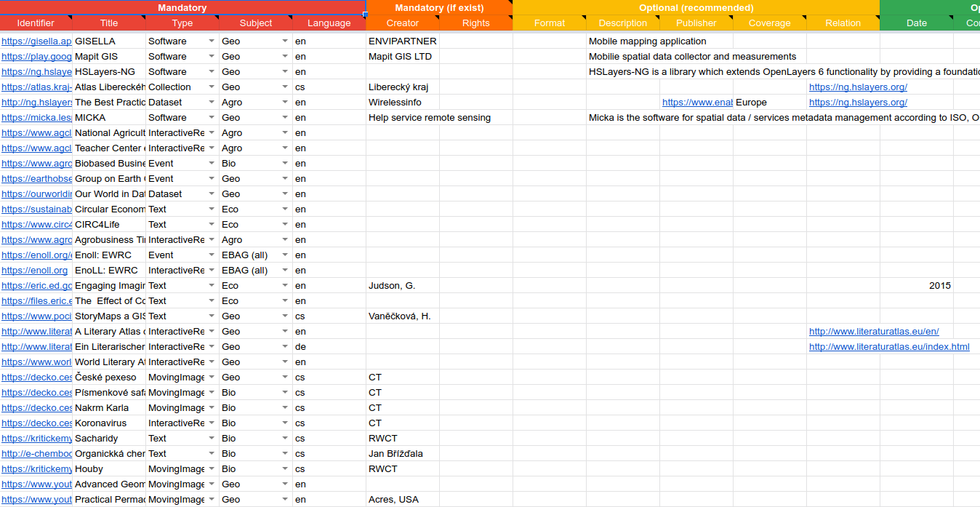The height and width of the screenshot is (507, 980).
Task: Open the https://micka.les identifier link
Action: coord(36,118)
